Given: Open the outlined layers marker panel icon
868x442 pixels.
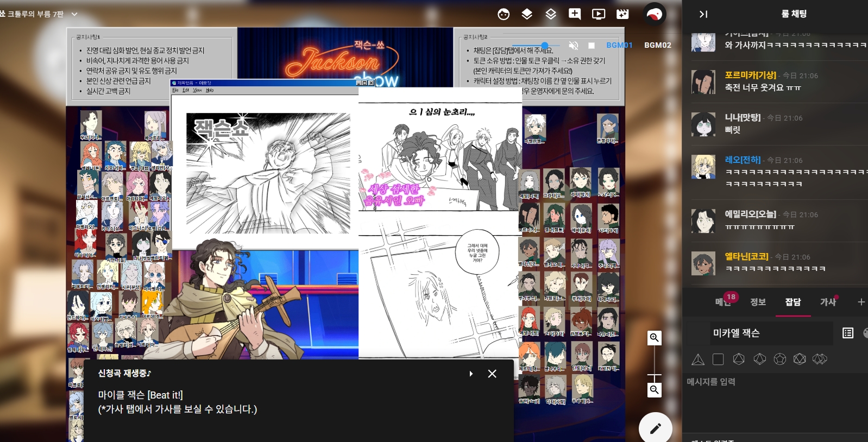Looking at the screenshot, I should tap(551, 14).
